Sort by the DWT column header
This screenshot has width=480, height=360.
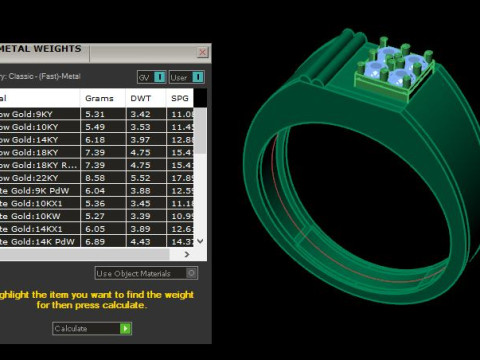coord(146,98)
